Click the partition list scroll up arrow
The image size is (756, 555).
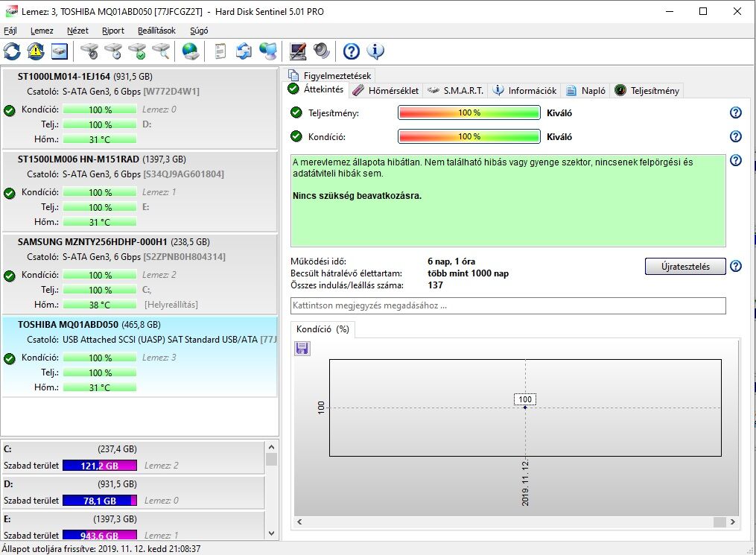tap(271, 447)
